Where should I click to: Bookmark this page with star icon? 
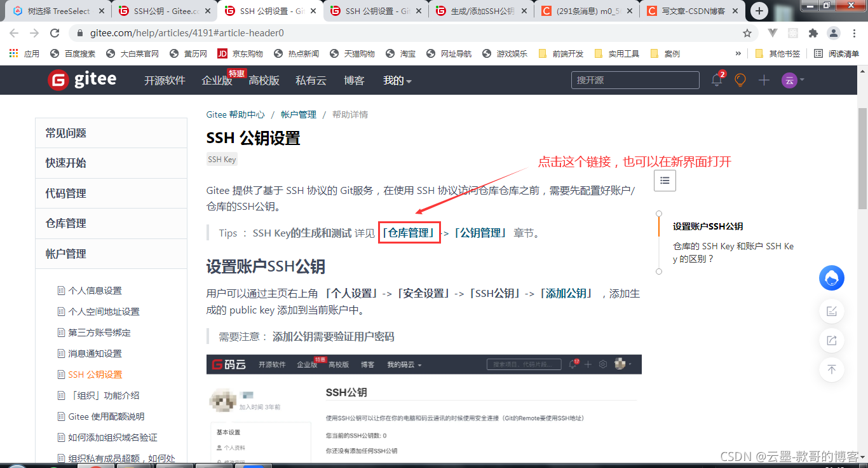(747, 33)
